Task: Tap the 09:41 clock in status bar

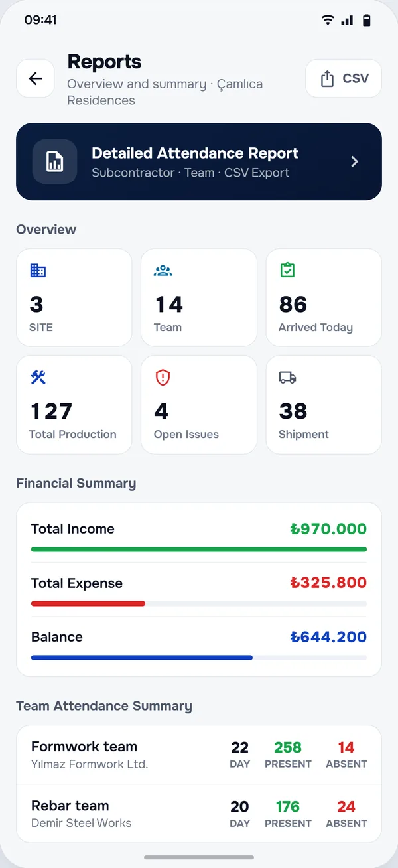Action: click(x=40, y=20)
